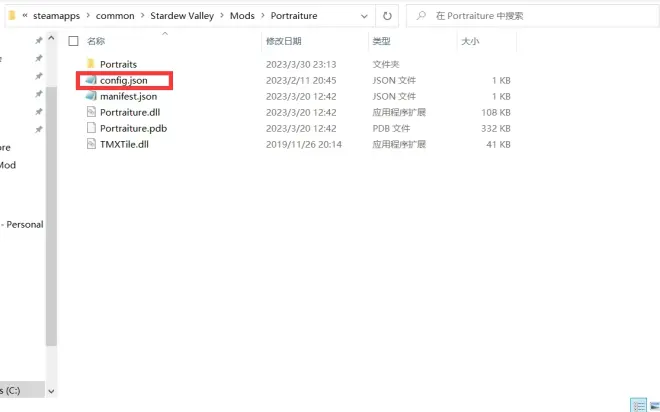
Task: Open the Portraits folder icon
Action: click(x=90, y=64)
